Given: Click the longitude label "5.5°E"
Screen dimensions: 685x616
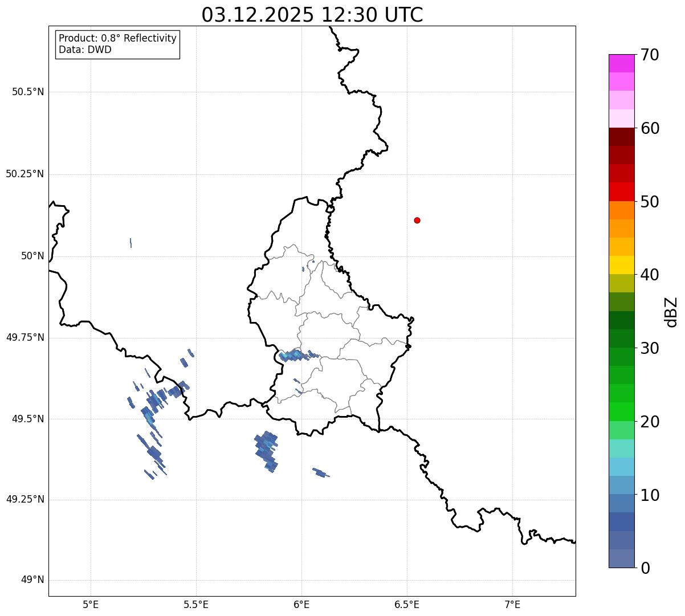Looking at the screenshot, I should tap(196, 604).
